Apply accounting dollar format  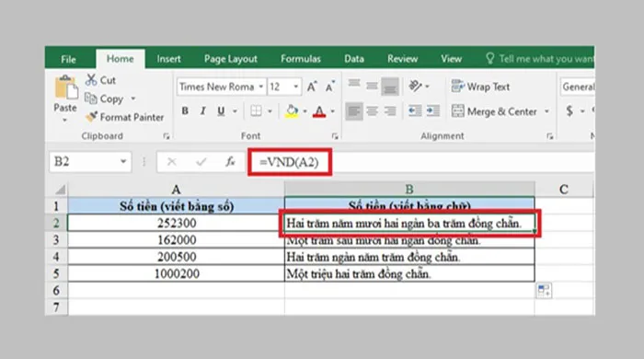(x=569, y=110)
